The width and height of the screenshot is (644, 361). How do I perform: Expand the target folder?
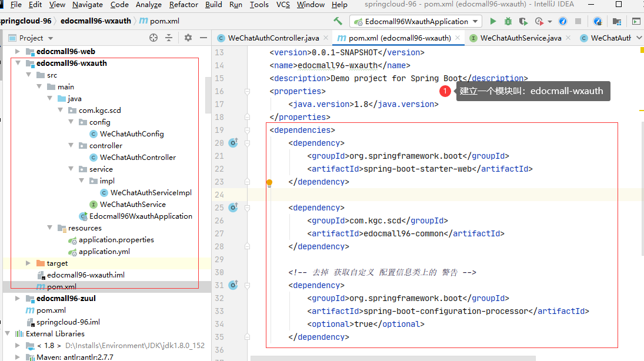(28, 263)
